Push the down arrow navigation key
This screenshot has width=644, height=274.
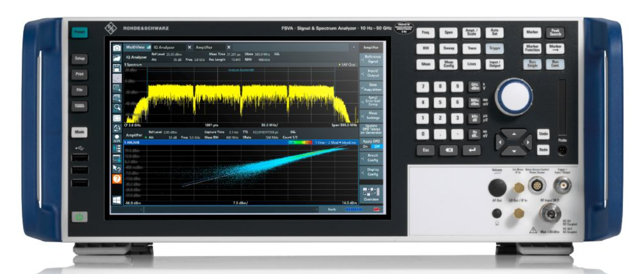pos(514,150)
